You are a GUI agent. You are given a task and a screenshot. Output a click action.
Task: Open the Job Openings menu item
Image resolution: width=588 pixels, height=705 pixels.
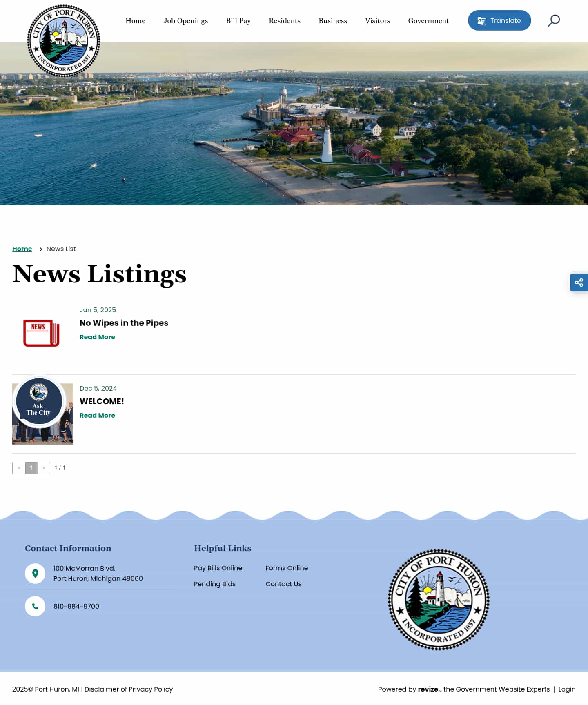(x=185, y=21)
